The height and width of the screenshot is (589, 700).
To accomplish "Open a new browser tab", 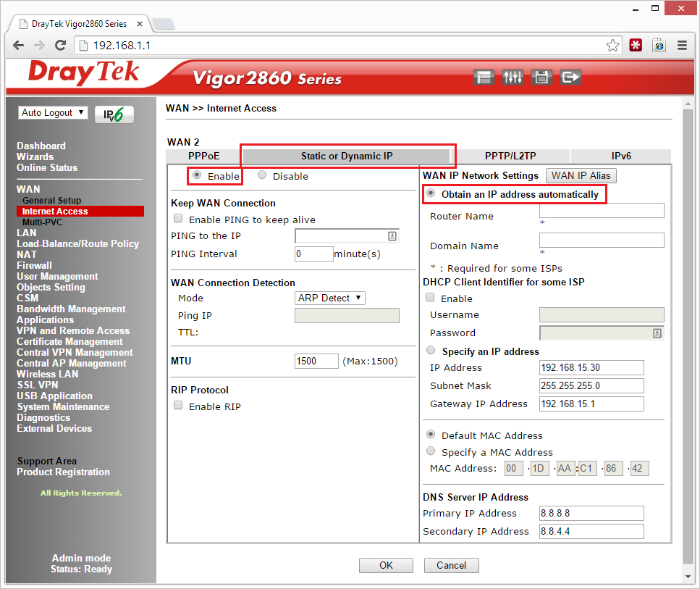I will pyautogui.click(x=164, y=24).
